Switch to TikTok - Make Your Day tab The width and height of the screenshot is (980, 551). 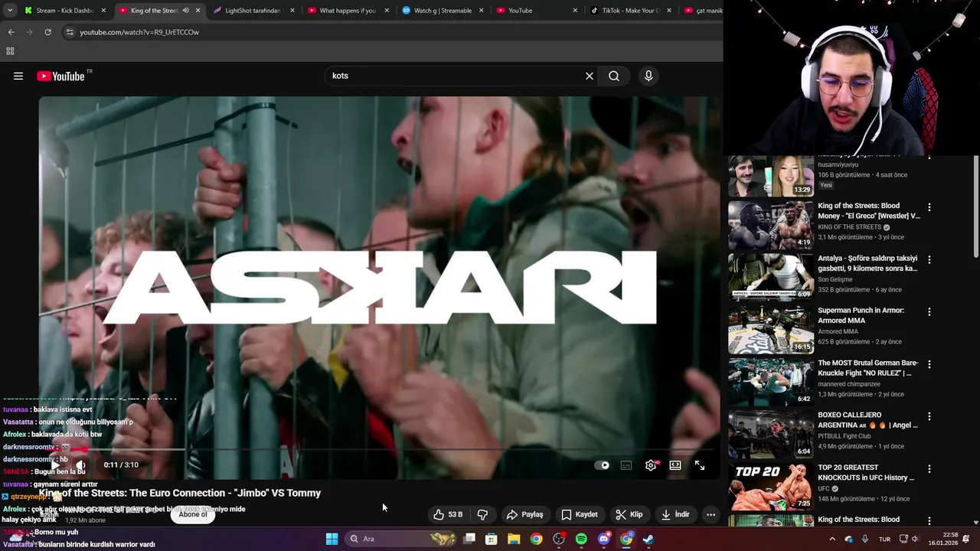pos(631,11)
